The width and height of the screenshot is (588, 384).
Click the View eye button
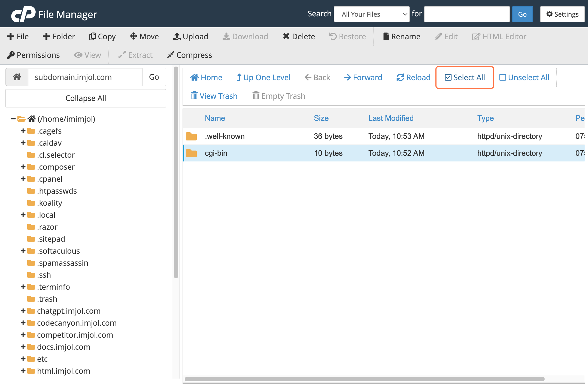click(87, 55)
